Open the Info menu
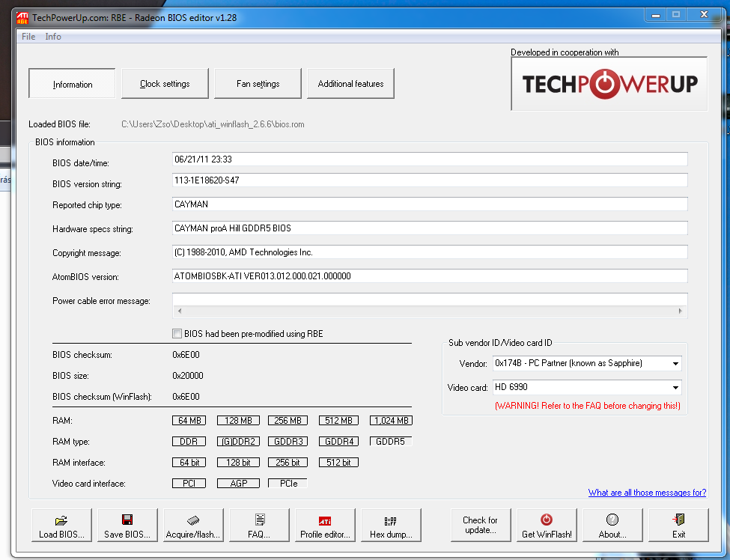 [x=53, y=36]
